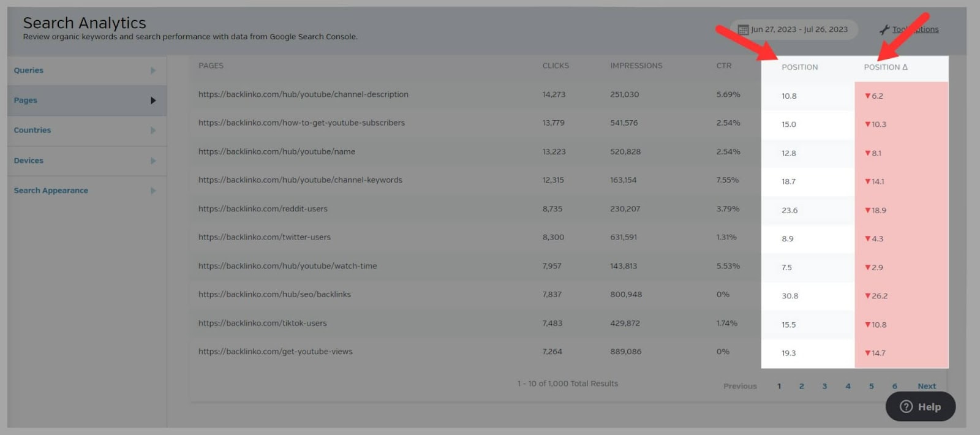Select the Pages sidebar tab
Screen dimensions: 980x435
tap(26, 100)
